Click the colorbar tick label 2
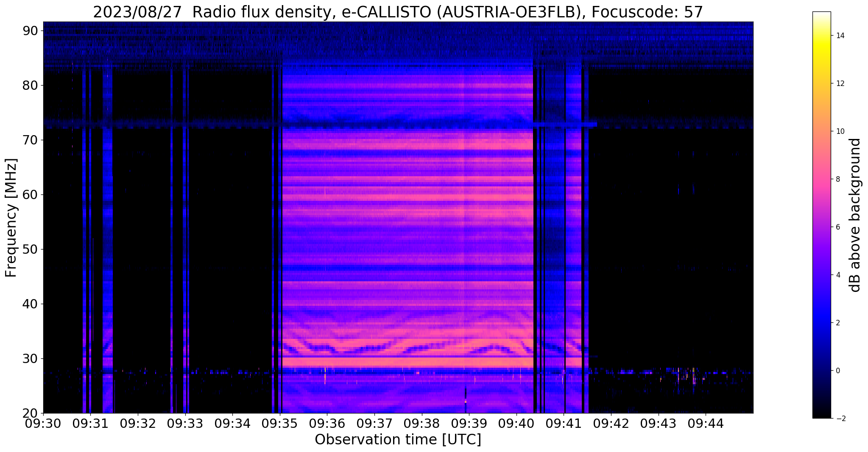 coord(837,323)
